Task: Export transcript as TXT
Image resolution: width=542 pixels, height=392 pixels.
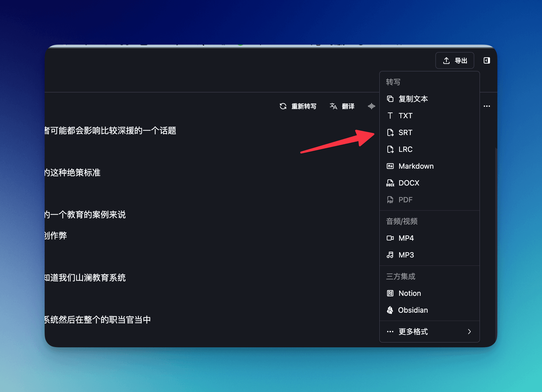Action: pyautogui.click(x=430, y=116)
